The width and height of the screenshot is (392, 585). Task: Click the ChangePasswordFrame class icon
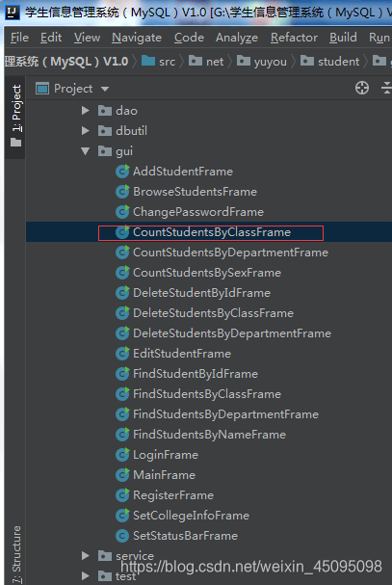[122, 211]
